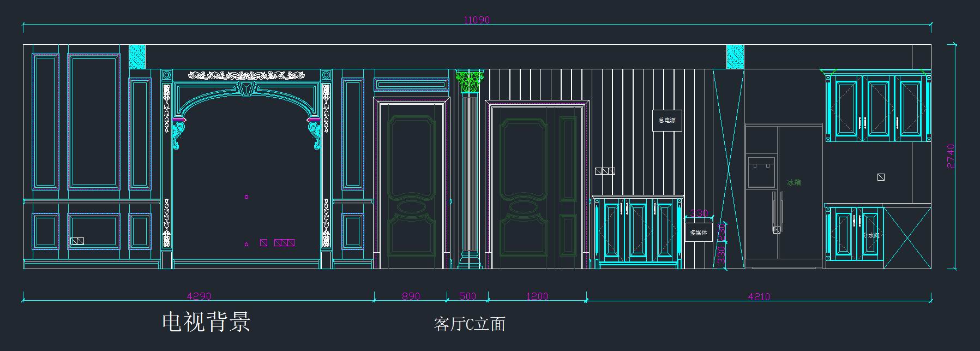Image resolution: width=980 pixels, height=351 pixels.
Task: Select the white triple socket above sideboard
Action: pos(605,171)
